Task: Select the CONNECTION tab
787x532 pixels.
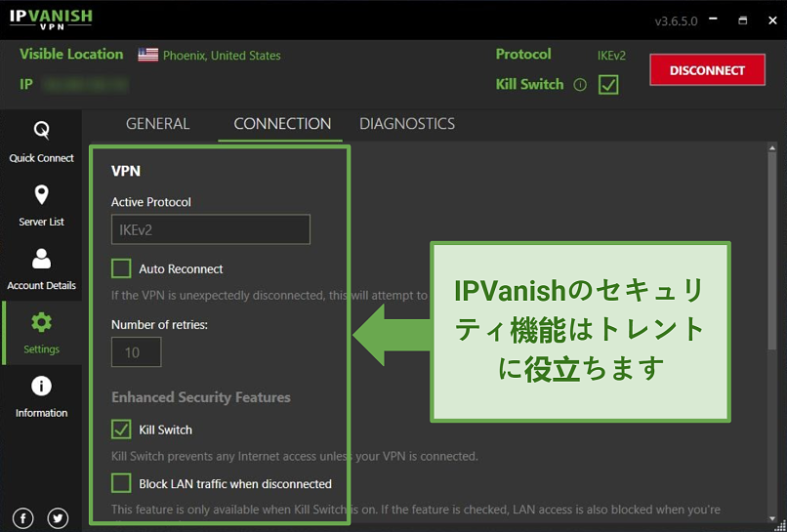Action: (282, 124)
